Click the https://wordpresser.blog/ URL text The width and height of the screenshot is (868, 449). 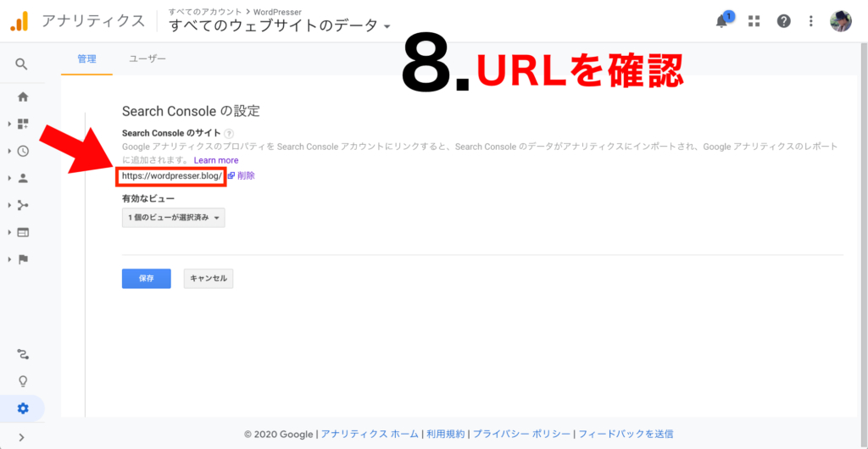tap(171, 176)
